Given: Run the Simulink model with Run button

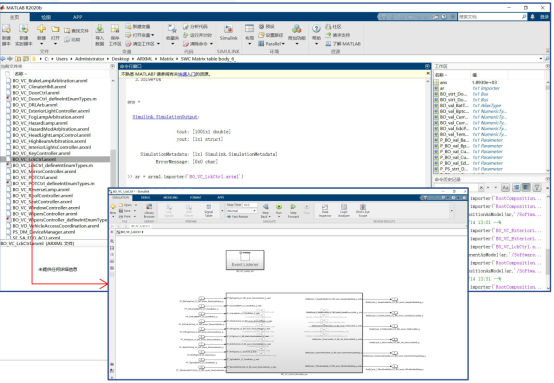Looking at the screenshot, I should tap(279, 209).
